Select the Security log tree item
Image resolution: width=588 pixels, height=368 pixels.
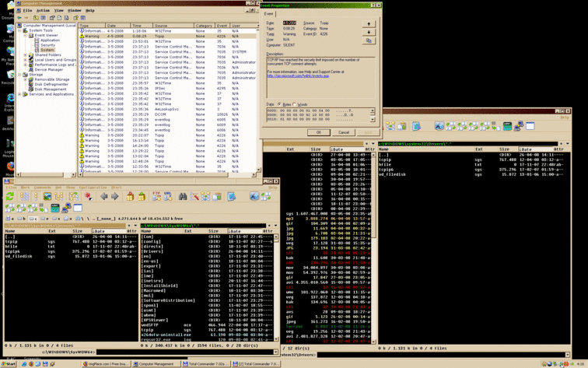47,45
